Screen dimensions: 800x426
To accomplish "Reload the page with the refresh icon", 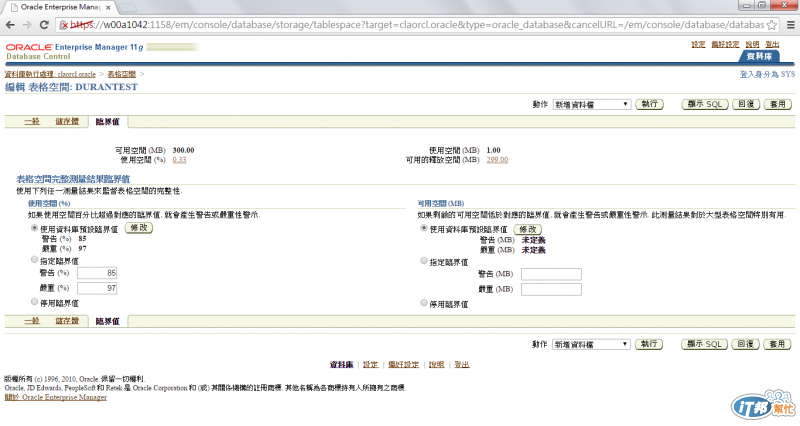I will point(44,24).
